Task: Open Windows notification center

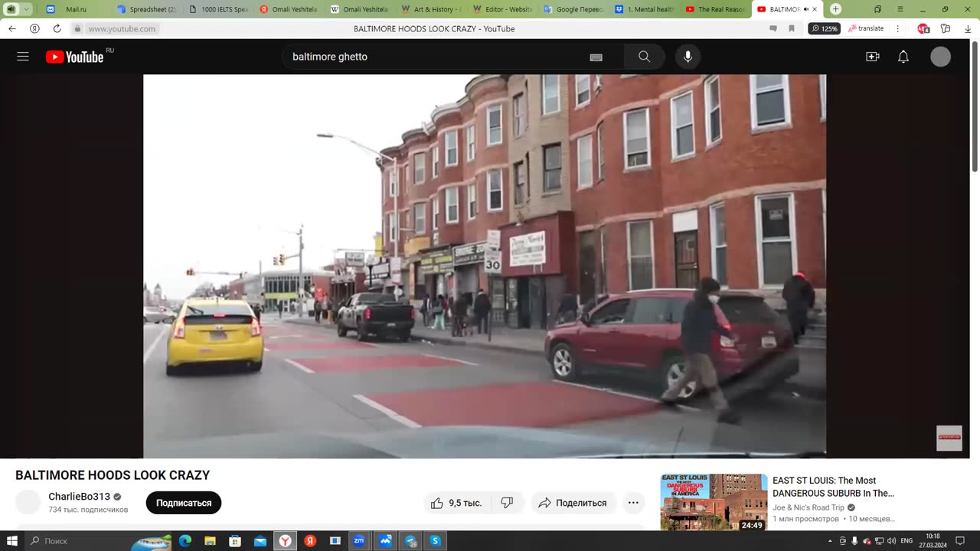Action: pos(960,541)
